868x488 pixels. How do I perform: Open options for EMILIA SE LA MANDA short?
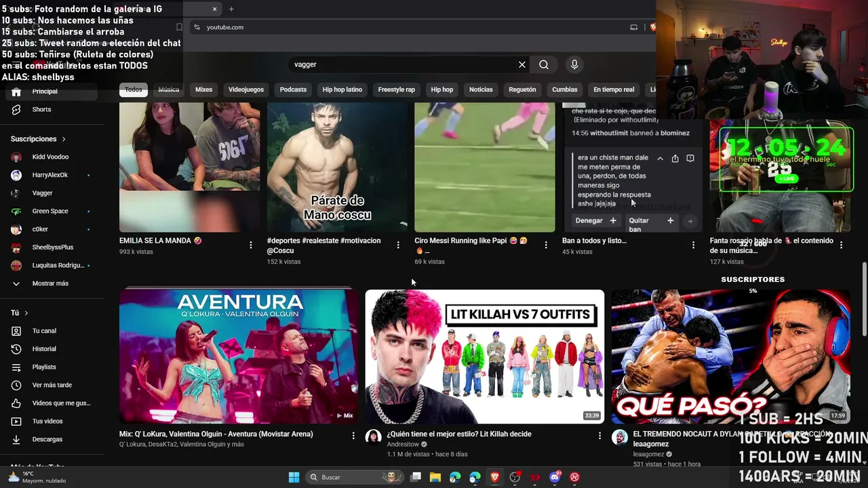251,245
